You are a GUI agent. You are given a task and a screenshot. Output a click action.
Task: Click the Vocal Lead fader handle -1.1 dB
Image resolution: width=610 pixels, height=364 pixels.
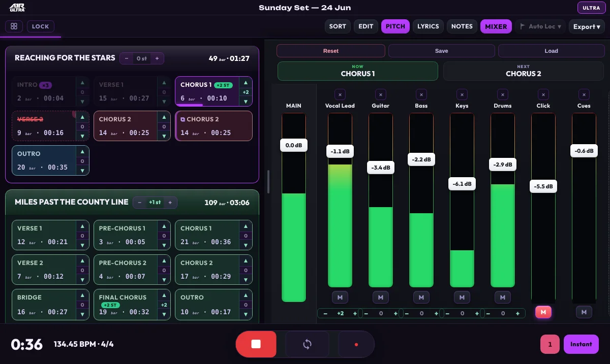[340, 151]
